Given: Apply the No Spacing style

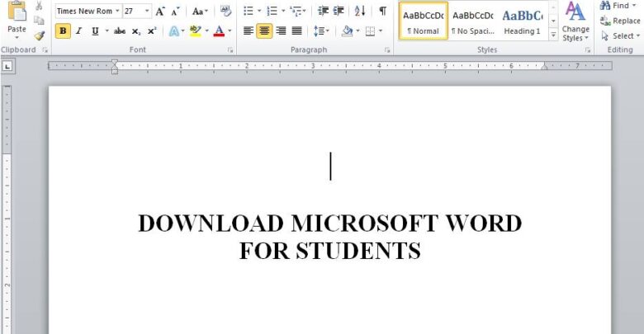Looking at the screenshot, I should pos(473,21).
